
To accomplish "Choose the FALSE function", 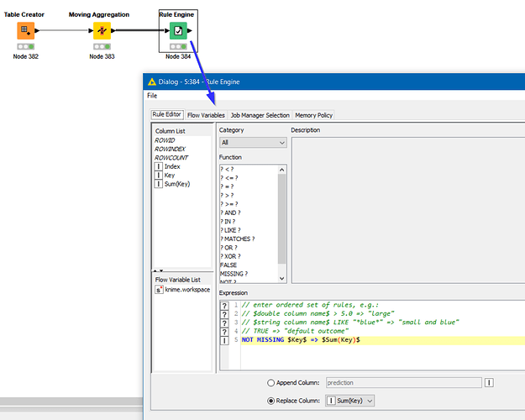I will coord(228,265).
